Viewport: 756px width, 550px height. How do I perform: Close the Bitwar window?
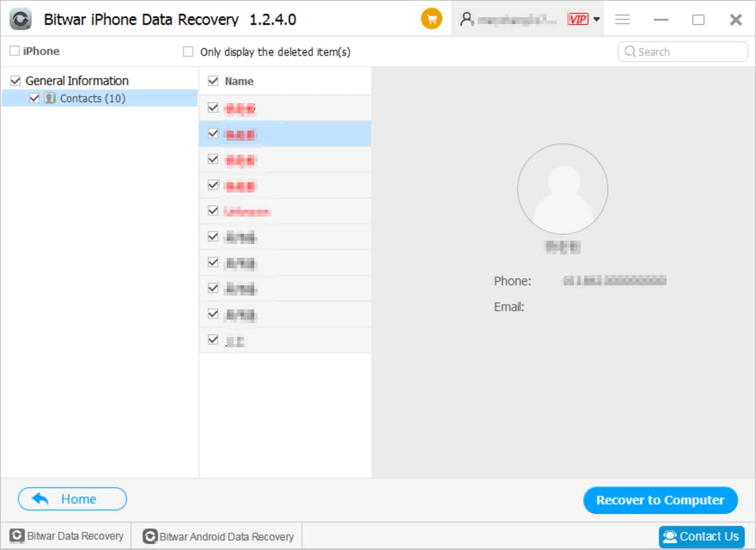coord(736,19)
